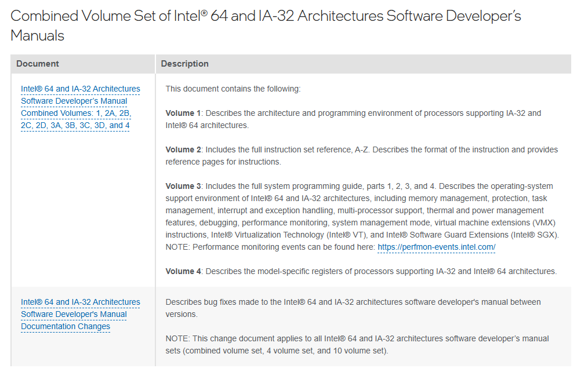Open the perfmon-events.intel.com link
Image resolution: width=588 pixels, height=383 pixels.
(437, 247)
